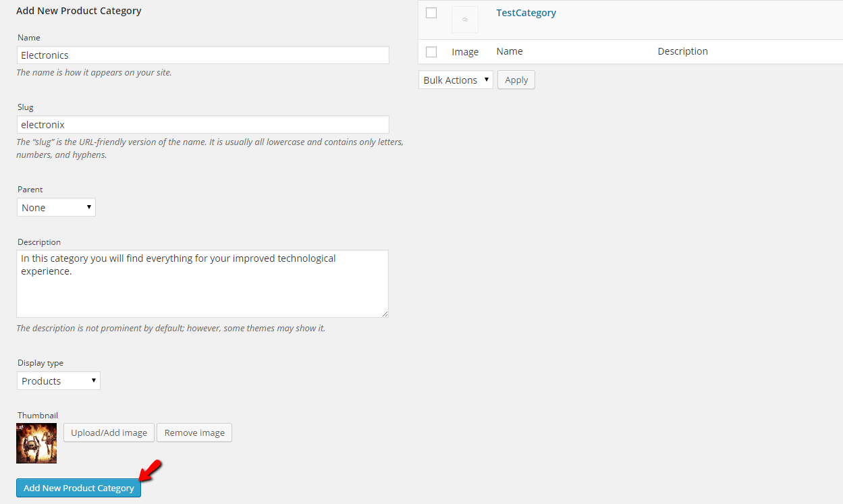Click the category Thumbnail image preview
This screenshot has width=843, height=504.
tap(36, 443)
